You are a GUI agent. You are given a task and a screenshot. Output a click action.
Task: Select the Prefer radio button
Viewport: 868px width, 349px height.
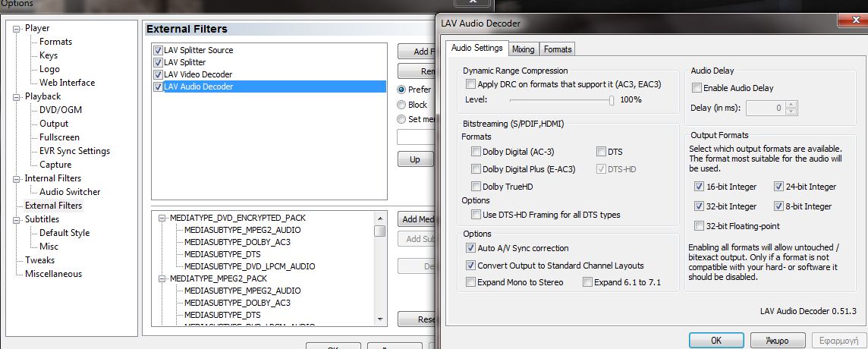[x=402, y=90]
